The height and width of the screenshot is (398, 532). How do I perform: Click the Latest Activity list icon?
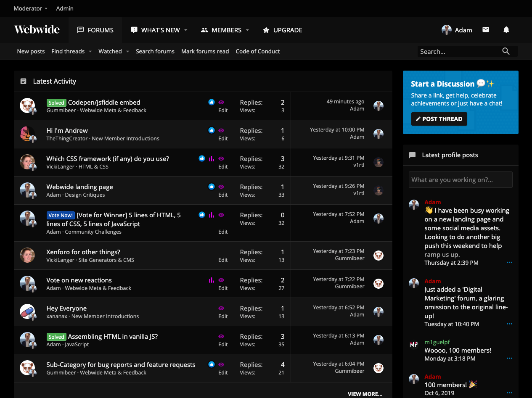tap(24, 81)
